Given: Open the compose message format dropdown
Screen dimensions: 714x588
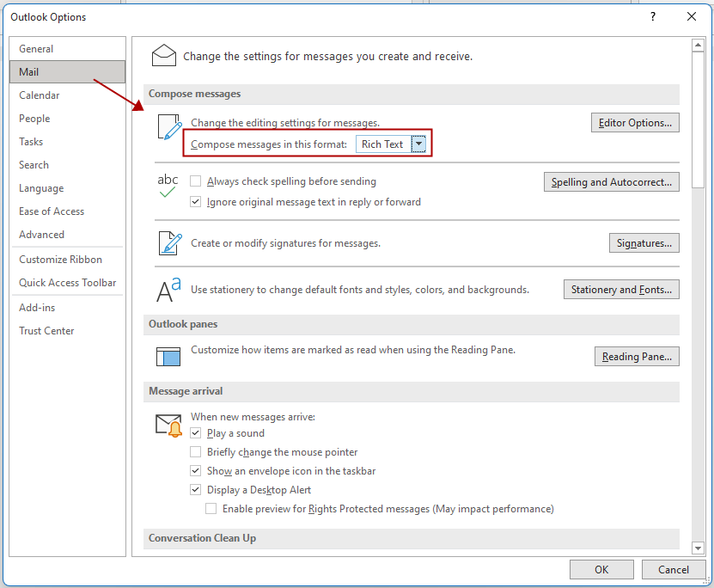Looking at the screenshot, I should 418,144.
